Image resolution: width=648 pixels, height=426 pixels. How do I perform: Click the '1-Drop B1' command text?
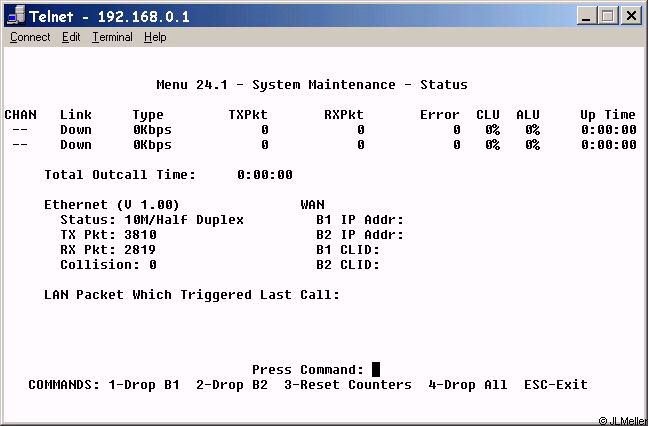[x=144, y=385]
